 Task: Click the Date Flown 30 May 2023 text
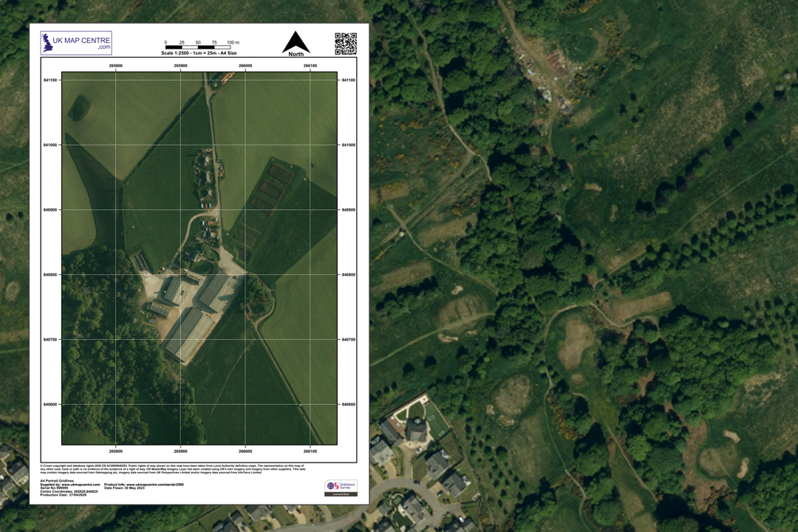click(126, 488)
